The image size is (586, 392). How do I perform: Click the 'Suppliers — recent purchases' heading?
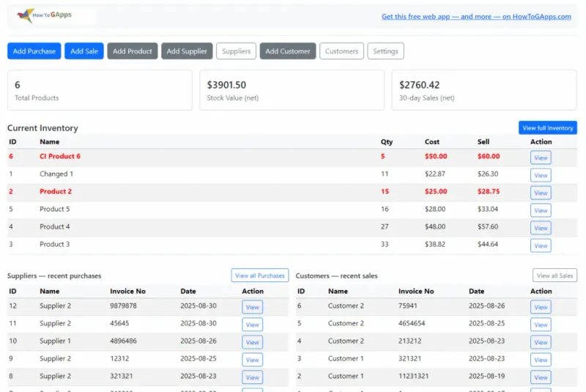54,275
